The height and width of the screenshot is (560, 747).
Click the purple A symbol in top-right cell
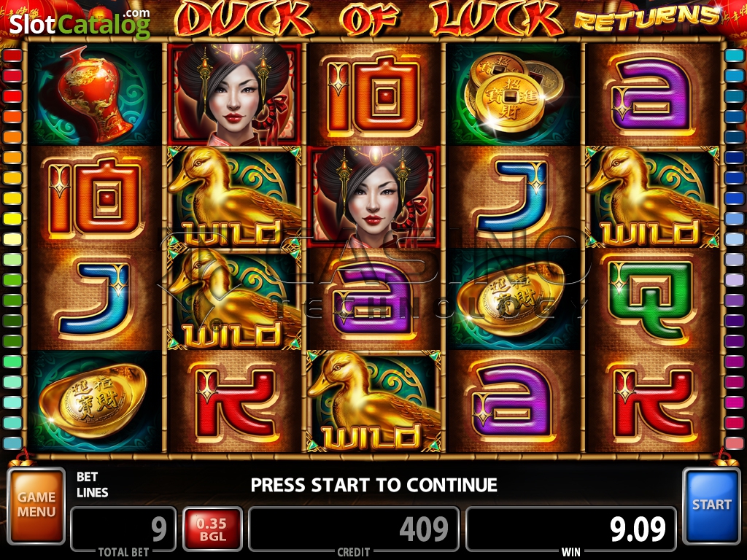[x=653, y=94]
